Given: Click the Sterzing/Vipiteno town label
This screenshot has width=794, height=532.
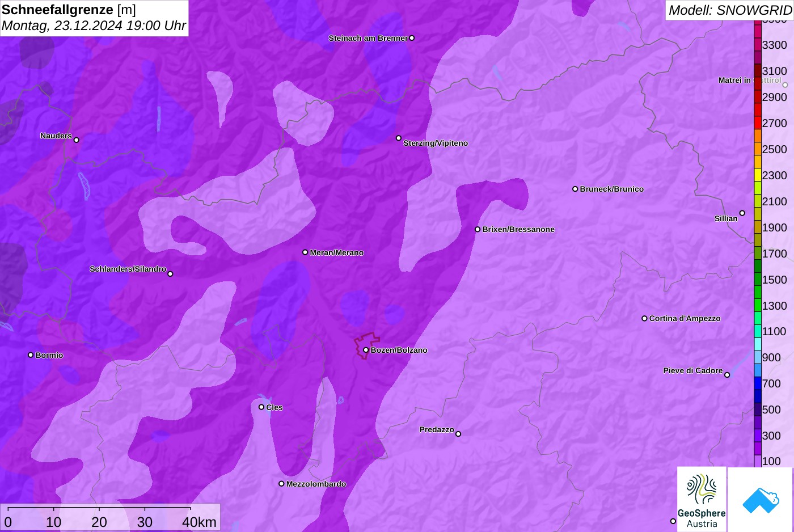Looking at the screenshot, I should pos(436,143).
